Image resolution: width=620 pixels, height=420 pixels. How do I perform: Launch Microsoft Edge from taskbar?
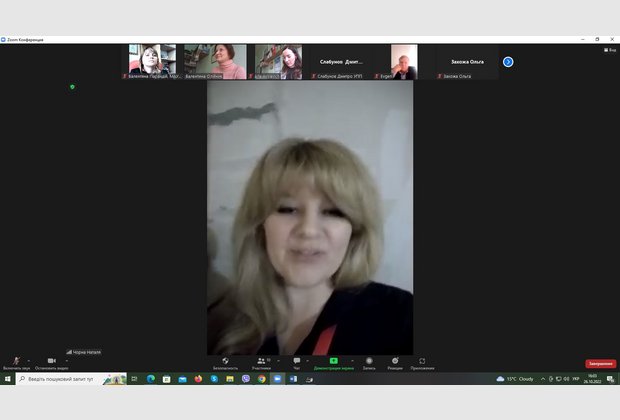coord(151,379)
